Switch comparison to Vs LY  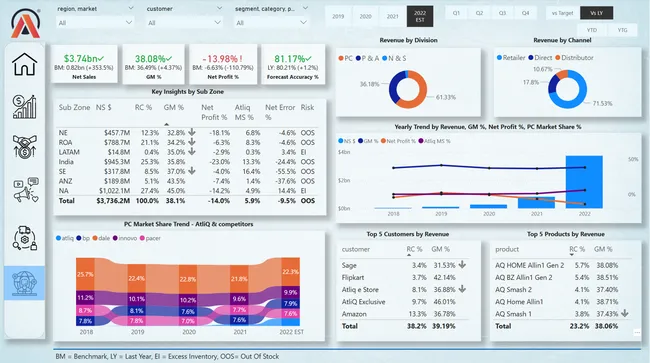597,13
